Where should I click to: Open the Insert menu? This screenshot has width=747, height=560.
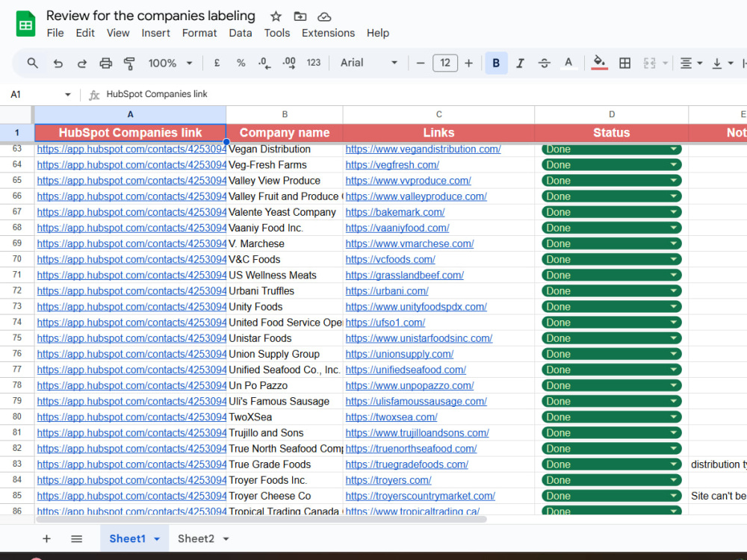pyautogui.click(x=156, y=33)
